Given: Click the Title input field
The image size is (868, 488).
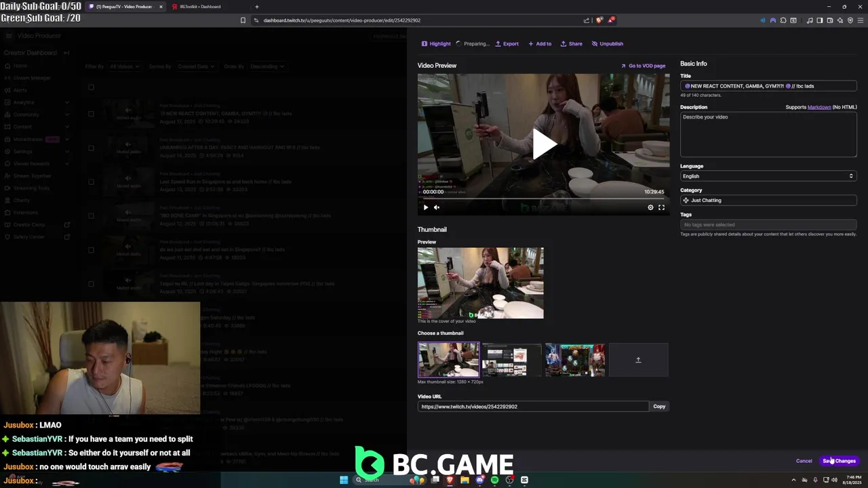Looking at the screenshot, I should 768,86.
